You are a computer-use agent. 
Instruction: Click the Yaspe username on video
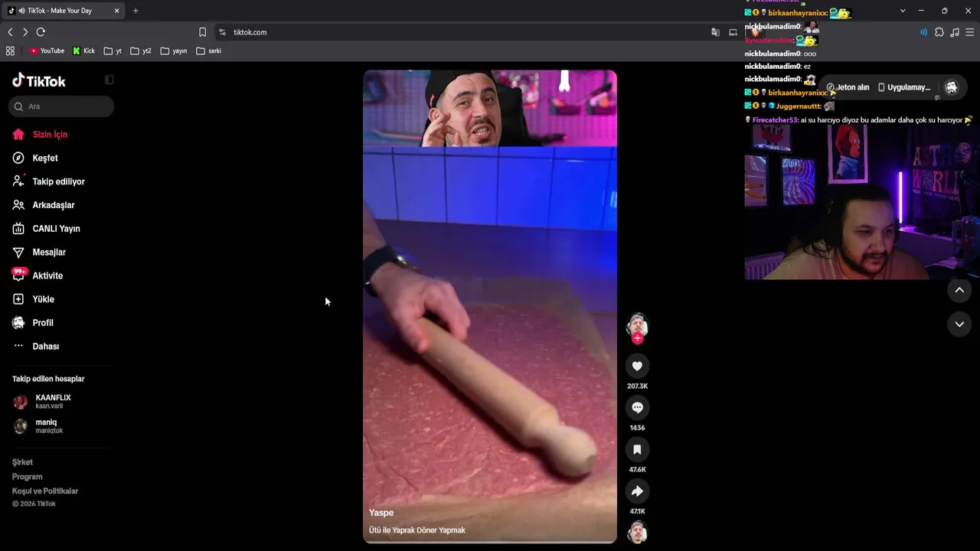(x=381, y=513)
